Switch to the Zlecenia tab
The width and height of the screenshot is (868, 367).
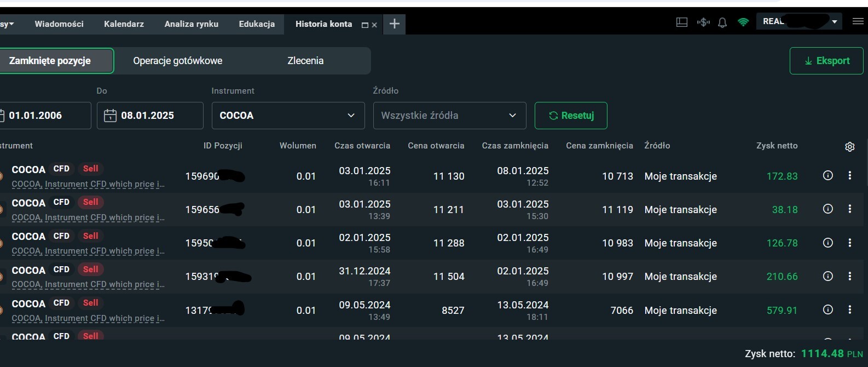305,61
